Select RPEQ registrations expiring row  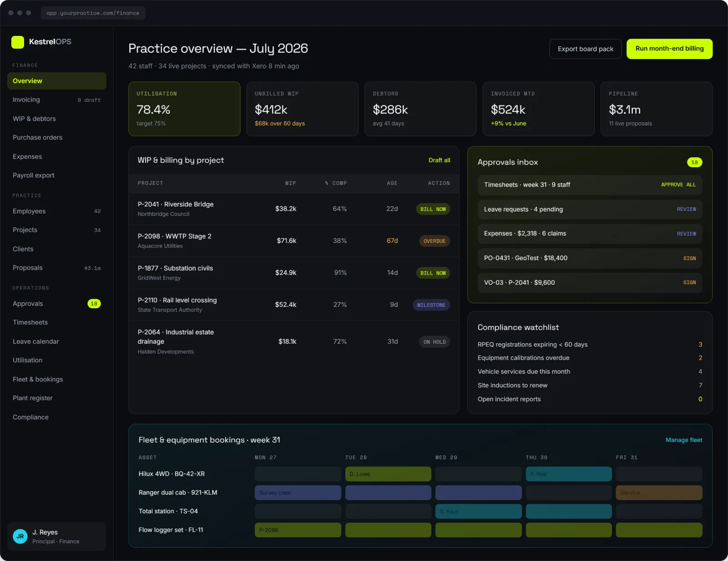coord(590,345)
